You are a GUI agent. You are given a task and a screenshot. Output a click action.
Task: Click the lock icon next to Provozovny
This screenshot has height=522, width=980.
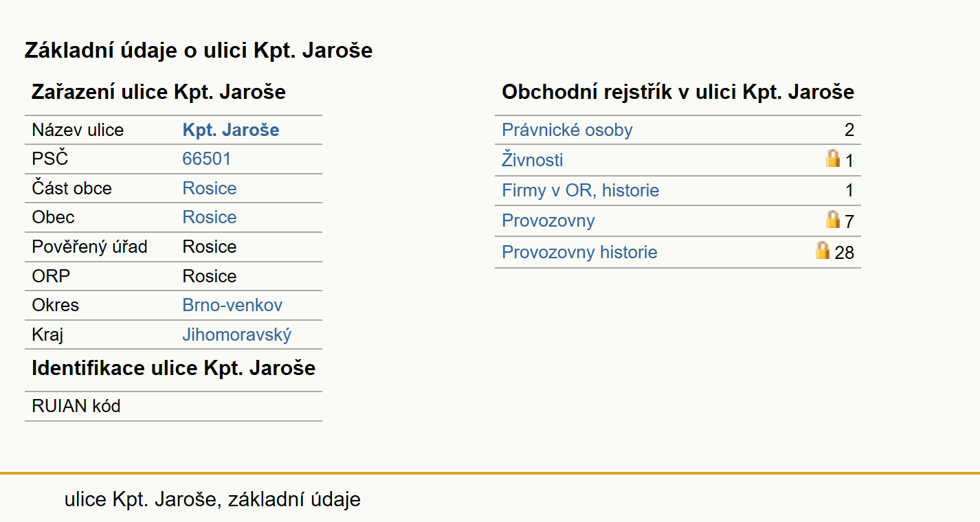(833, 220)
